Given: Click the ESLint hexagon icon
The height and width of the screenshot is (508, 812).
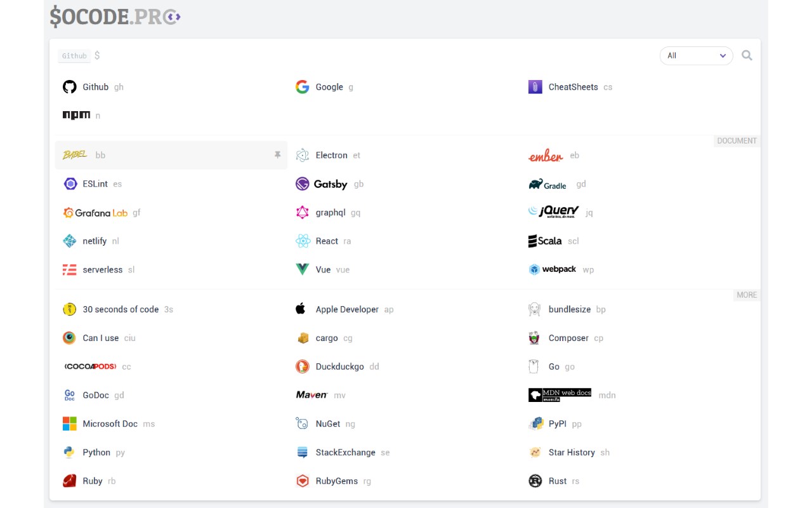Looking at the screenshot, I should click(x=70, y=184).
